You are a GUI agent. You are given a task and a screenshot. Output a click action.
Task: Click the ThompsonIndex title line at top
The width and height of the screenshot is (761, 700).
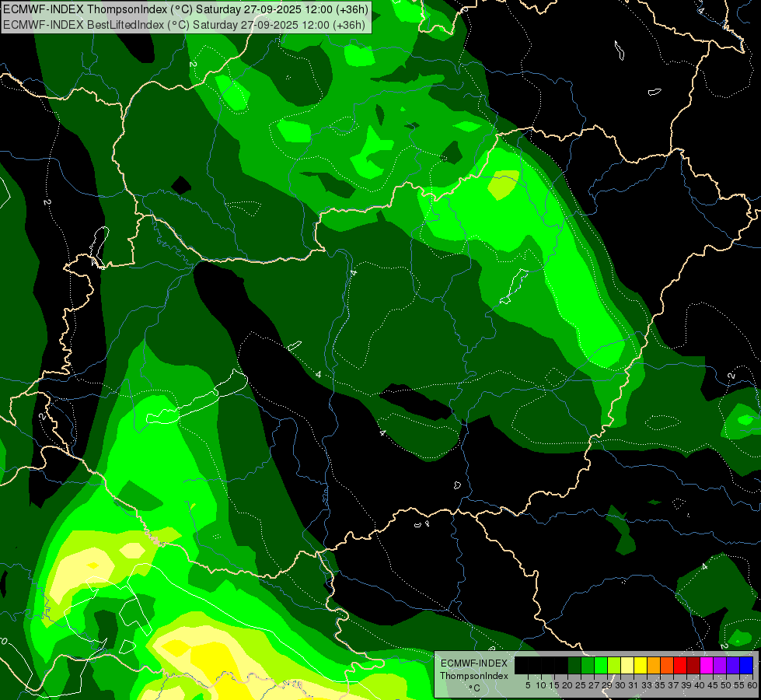[186, 9]
